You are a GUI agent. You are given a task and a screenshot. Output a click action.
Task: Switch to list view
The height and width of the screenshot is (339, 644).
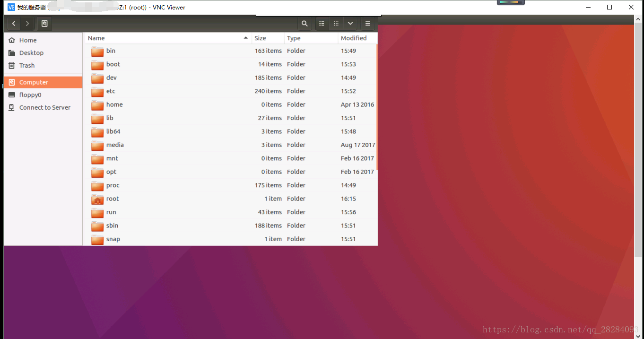tap(322, 24)
